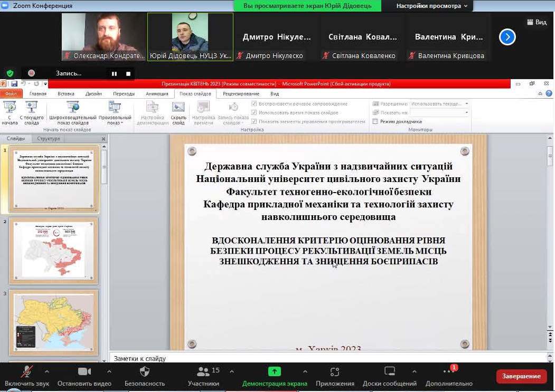555x392 pixels.
Task: Switch to the Переходы ribbon tab
Action: click(124, 94)
